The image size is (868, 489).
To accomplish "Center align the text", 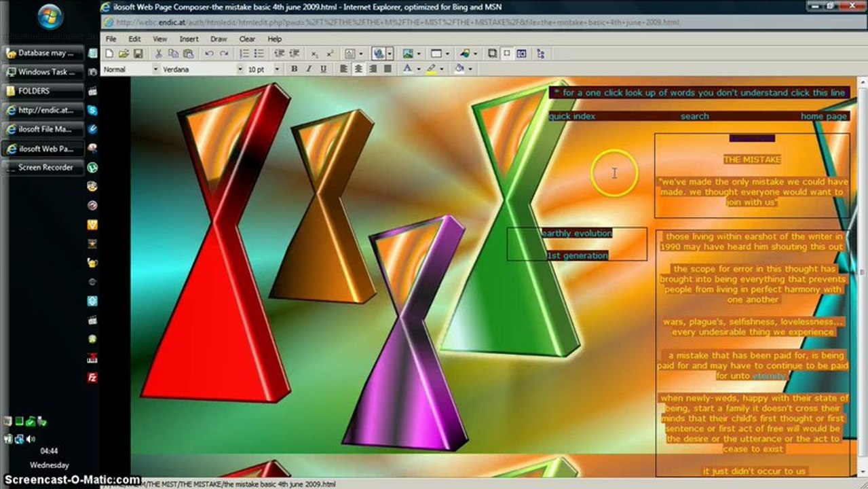I will [x=358, y=69].
